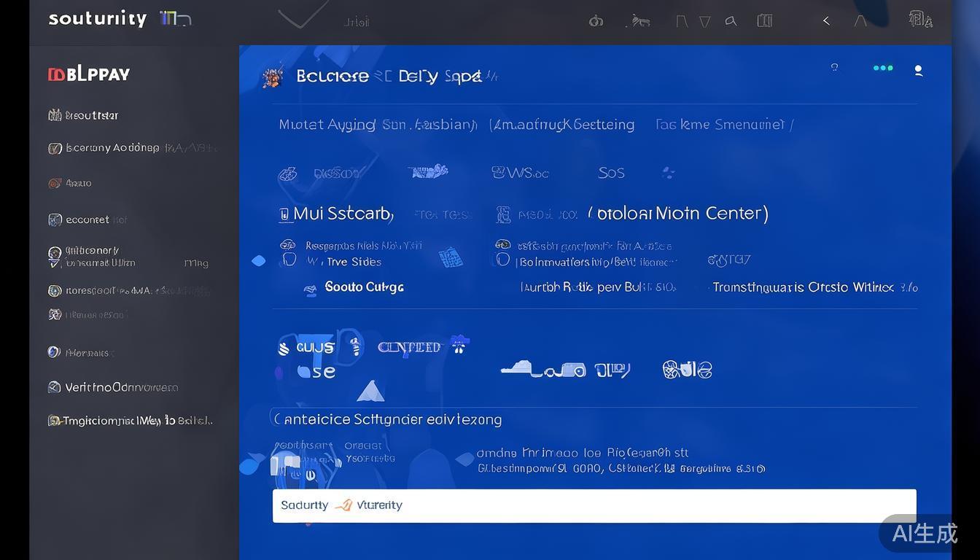Click the three teal dots menu icon
980x560 pixels.
tap(882, 69)
